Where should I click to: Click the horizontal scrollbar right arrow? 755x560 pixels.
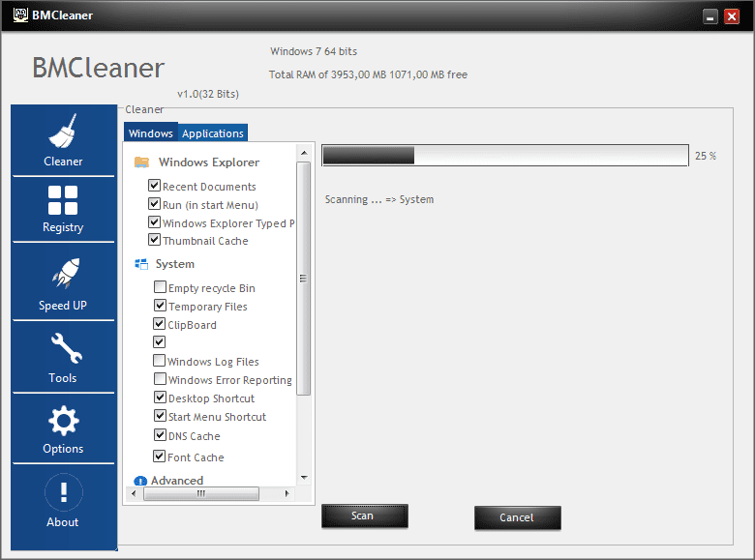tap(287, 493)
